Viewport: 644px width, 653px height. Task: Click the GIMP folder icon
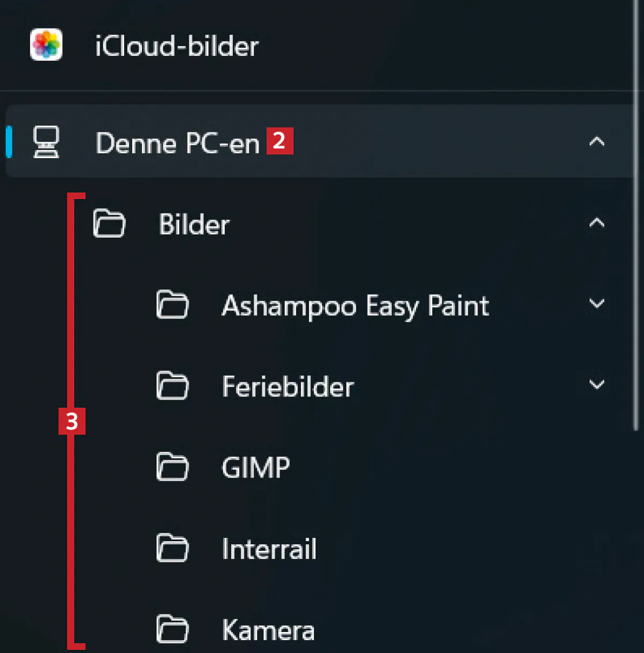pos(172,467)
